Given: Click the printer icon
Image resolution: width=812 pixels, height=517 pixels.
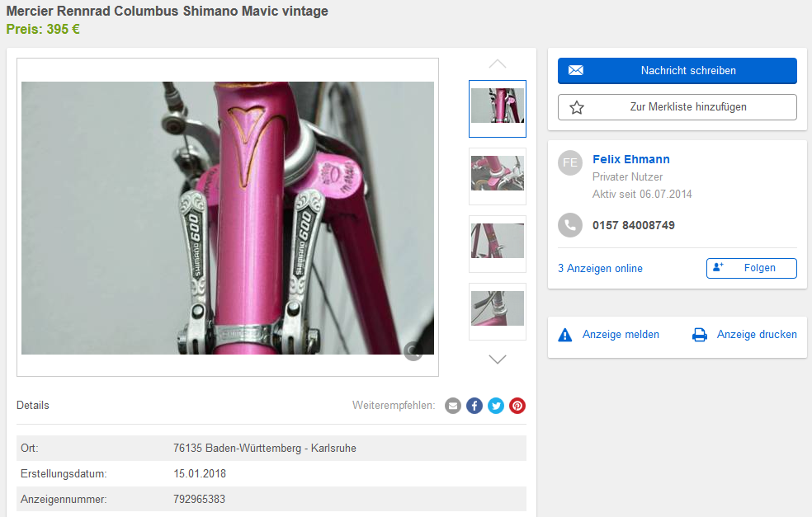Looking at the screenshot, I should click(700, 335).
